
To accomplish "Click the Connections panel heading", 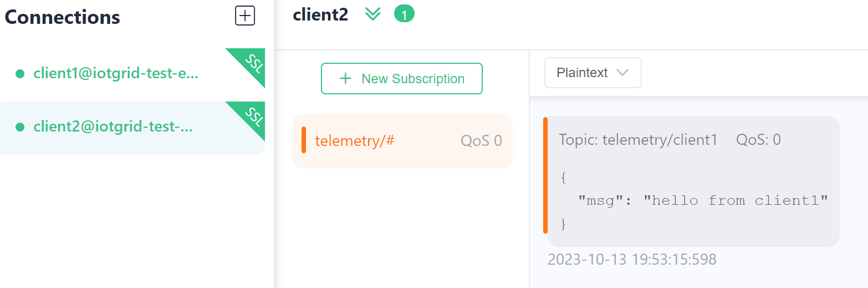I will click(x=63, y=17).
